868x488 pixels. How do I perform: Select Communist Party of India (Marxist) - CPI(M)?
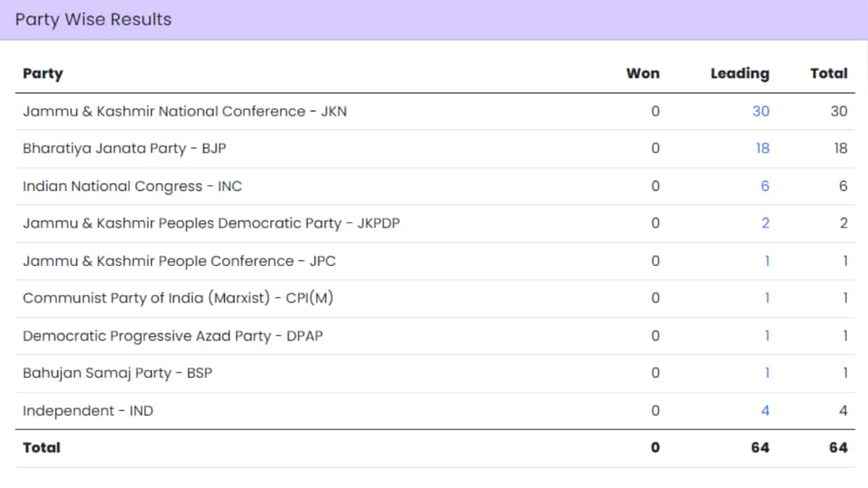[178, 299]
